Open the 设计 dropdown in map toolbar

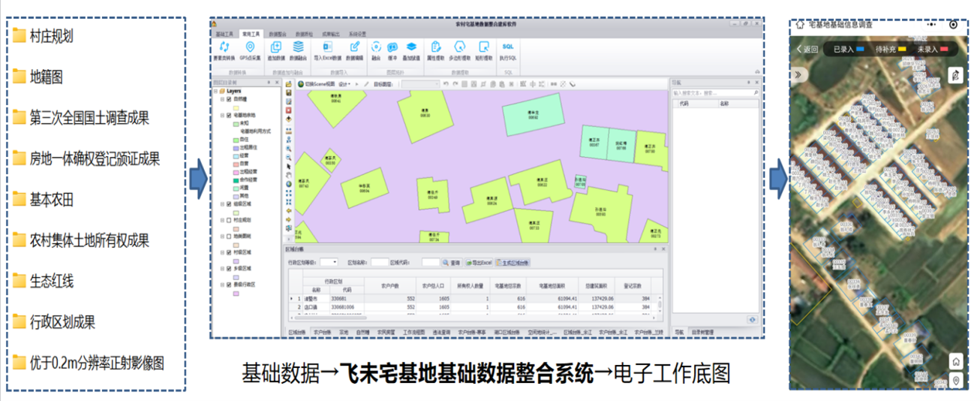point(344,84)
